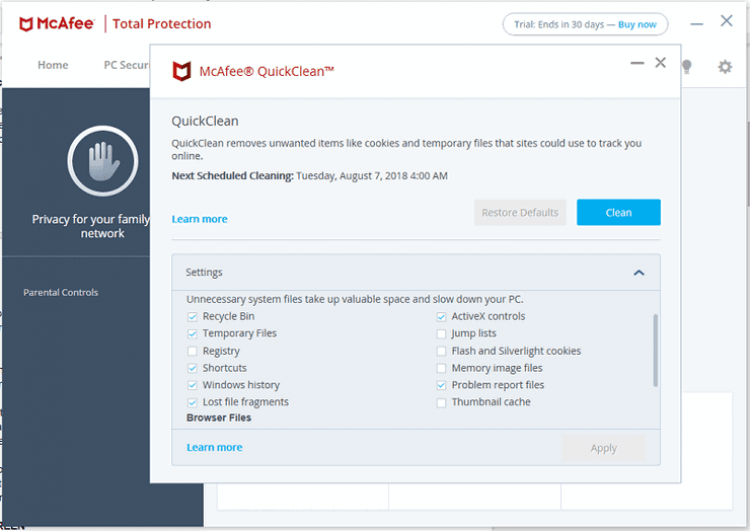Screen dimensions: 750x531
Task: Click the privacy hand icon in sidebar
Action: 101,161
